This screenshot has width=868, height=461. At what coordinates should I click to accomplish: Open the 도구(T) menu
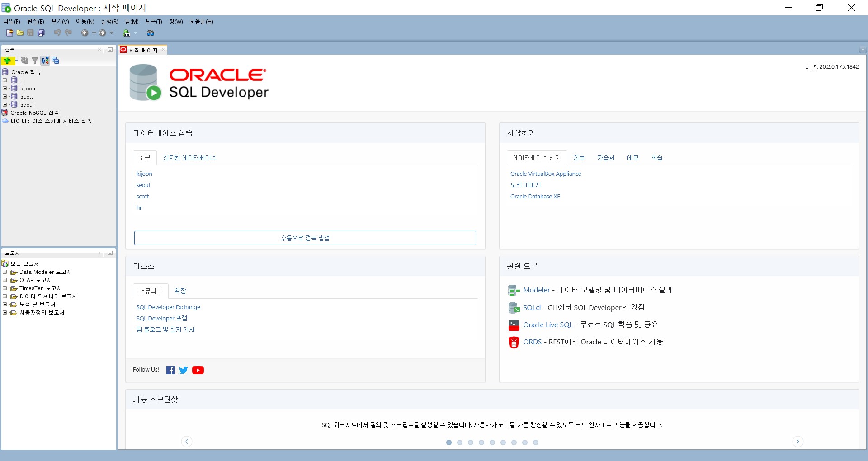coord(154,22)
